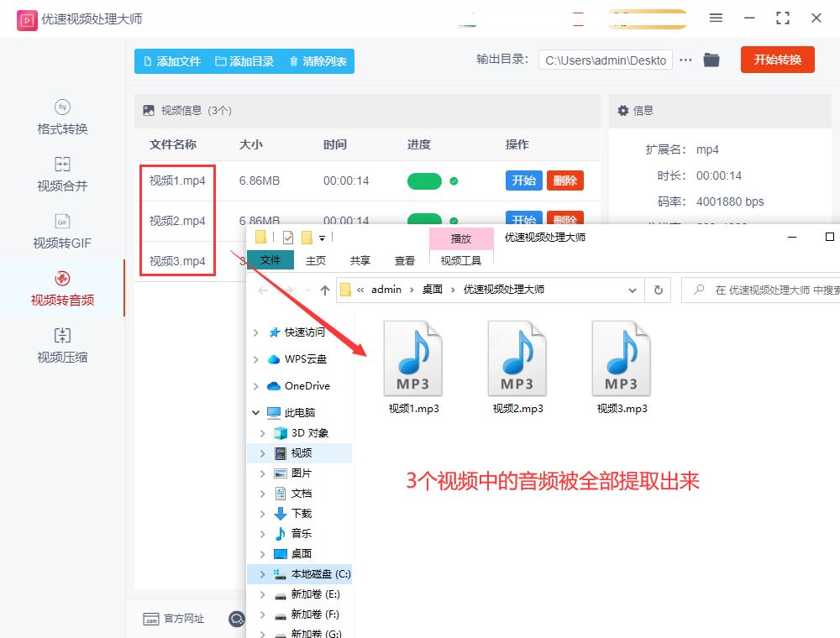This screenshot has width=840, height=638.
Task: Click the green completed check for 视频1.mp4
Action: tap(454, 181)
